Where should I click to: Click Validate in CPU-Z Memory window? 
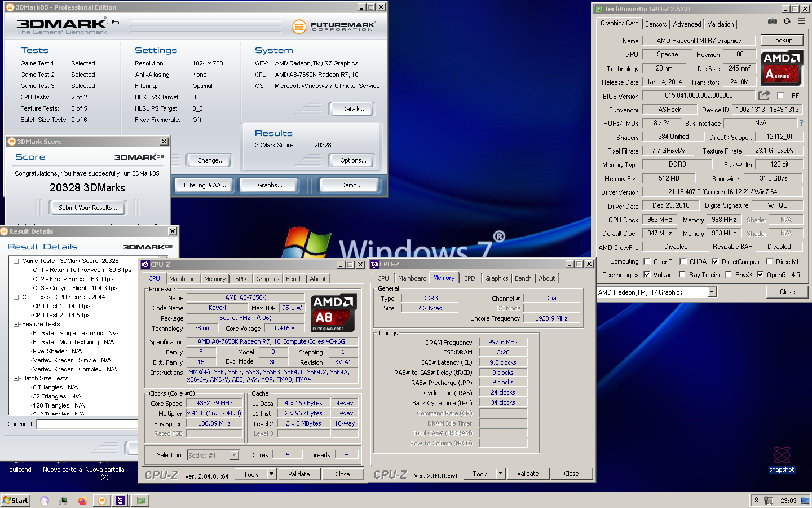(528, 474)
